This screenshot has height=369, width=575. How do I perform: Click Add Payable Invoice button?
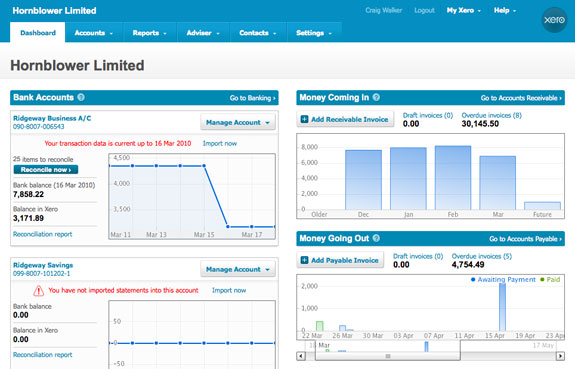[x=340, y=260]
